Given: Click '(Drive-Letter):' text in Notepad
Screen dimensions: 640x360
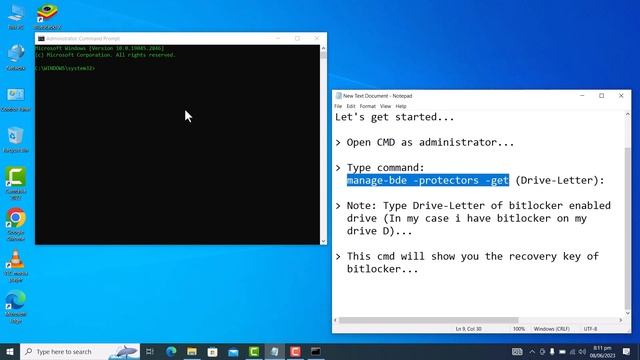Looking at the screenshot, I should click(x=560, y=180).
